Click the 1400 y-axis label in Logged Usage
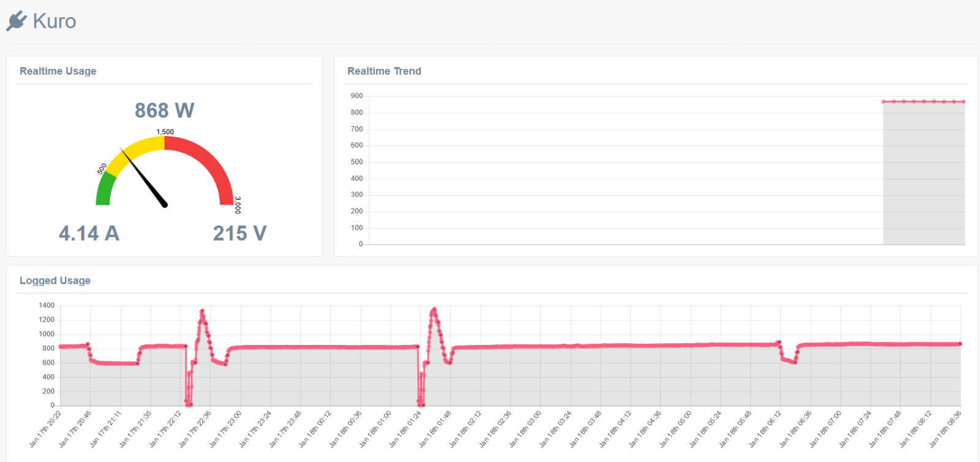Viewport: 980px width, 462px height. coord(47,305)
